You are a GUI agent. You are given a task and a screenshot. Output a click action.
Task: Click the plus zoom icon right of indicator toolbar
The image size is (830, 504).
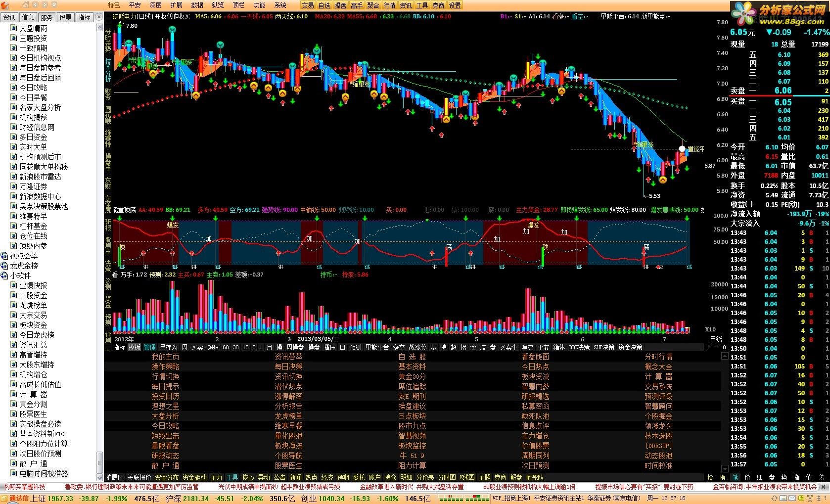[x=708, y=347]
